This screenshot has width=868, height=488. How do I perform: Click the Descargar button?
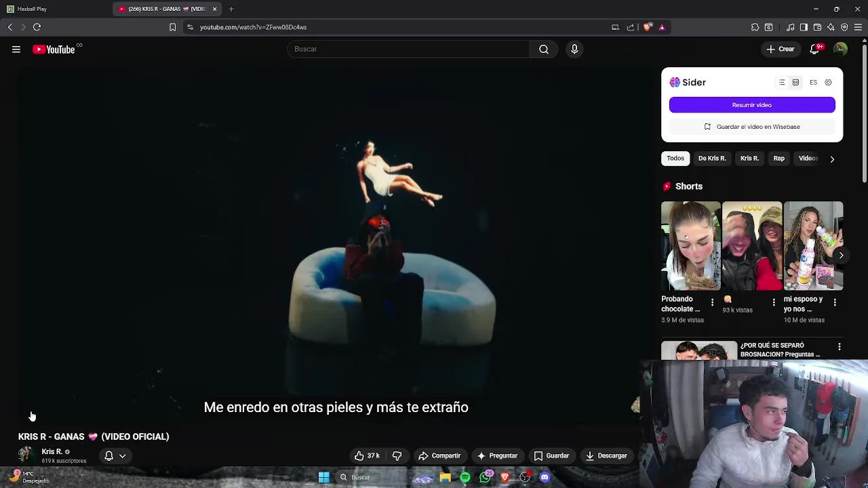pos(606,456)
